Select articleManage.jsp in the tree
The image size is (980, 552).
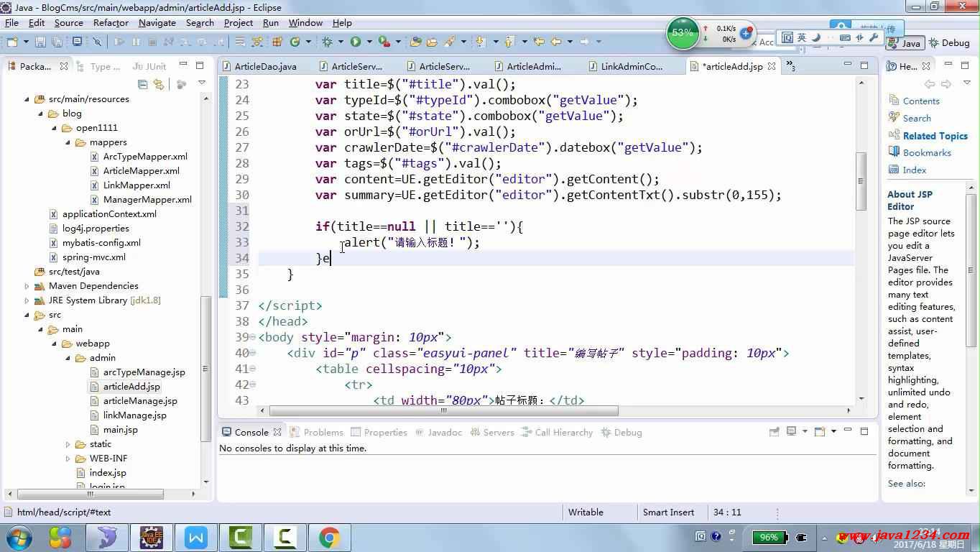coord(140,401)
